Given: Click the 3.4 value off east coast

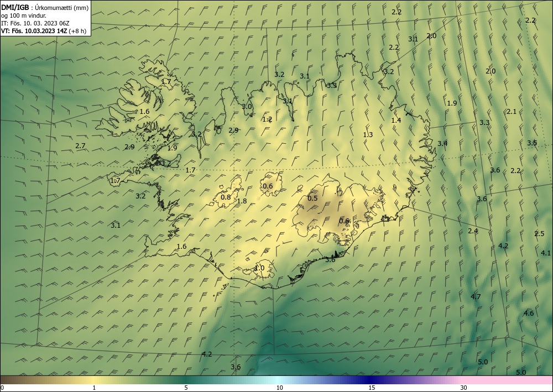Looking at the screenshot, I should point(442,143).
